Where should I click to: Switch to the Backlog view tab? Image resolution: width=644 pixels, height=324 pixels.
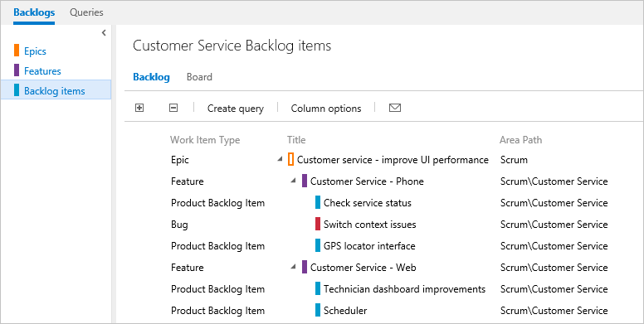(x=151, y=77)
